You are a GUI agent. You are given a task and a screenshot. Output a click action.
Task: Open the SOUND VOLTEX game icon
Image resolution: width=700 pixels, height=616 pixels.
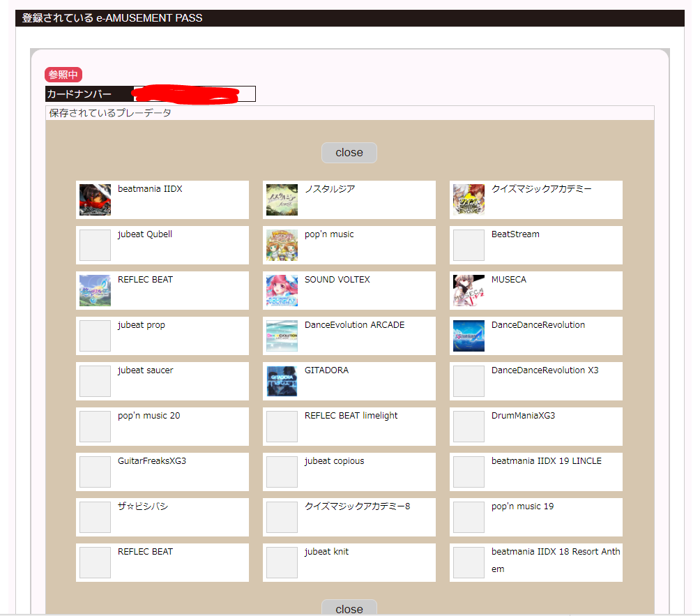point(282,291)
